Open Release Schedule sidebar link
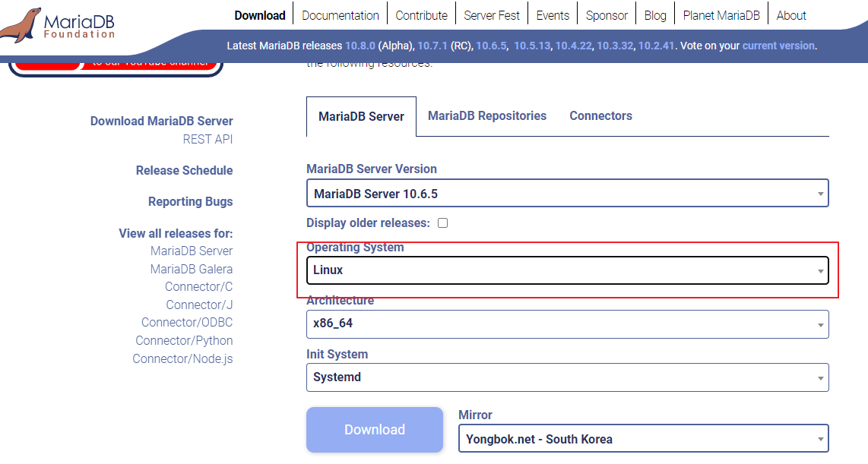Viewport: 868px width, 464px height. click(x=185, y=170)
